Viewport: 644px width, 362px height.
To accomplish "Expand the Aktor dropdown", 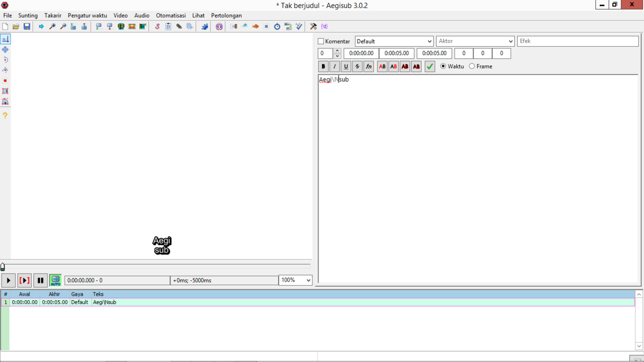I will coord(511,41).
